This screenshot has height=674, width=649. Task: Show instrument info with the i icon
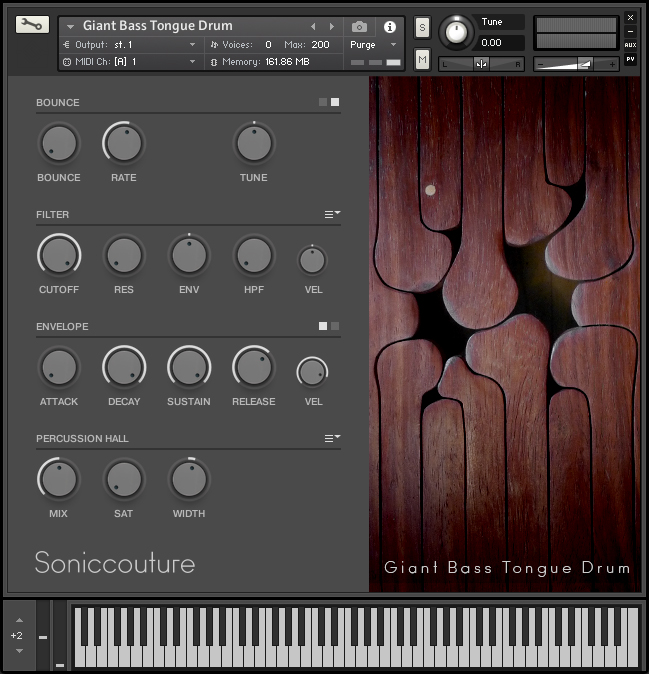click(389, 27)
